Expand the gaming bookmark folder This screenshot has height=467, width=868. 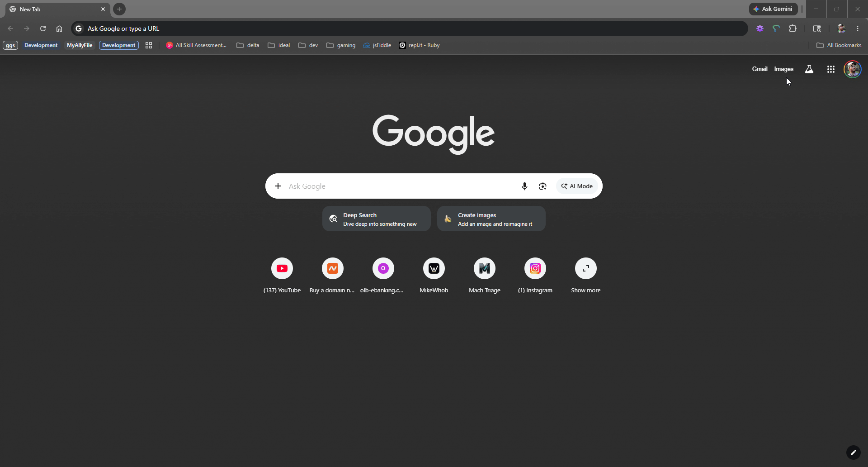click(x=341, y=45)
